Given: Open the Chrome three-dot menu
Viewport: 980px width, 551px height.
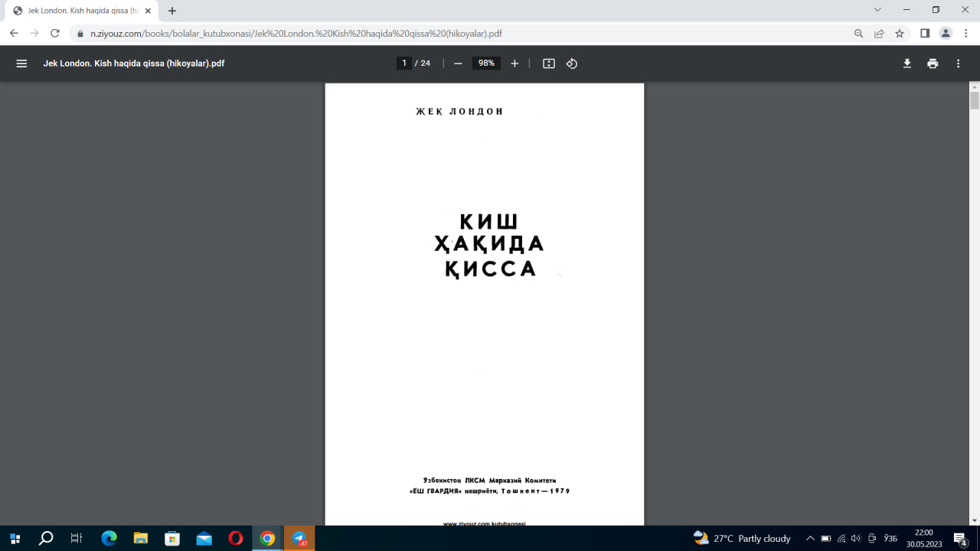Looking at the screenshot, I should coord(966,34).
